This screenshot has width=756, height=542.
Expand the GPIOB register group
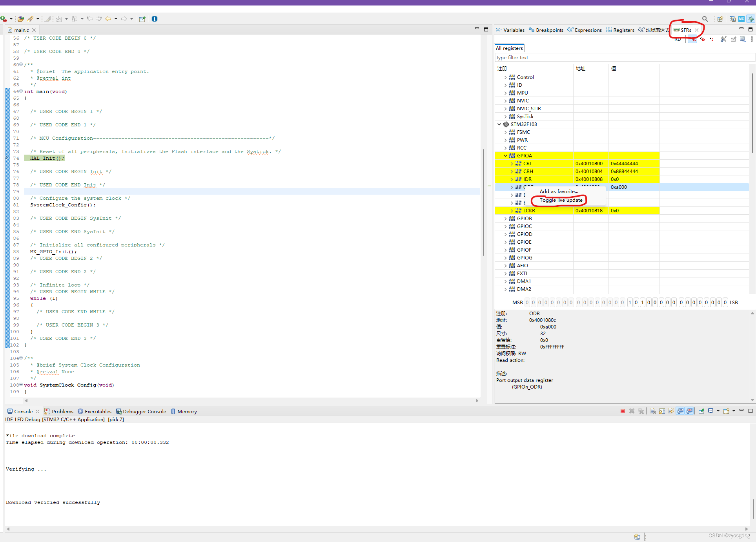[505, 219]
